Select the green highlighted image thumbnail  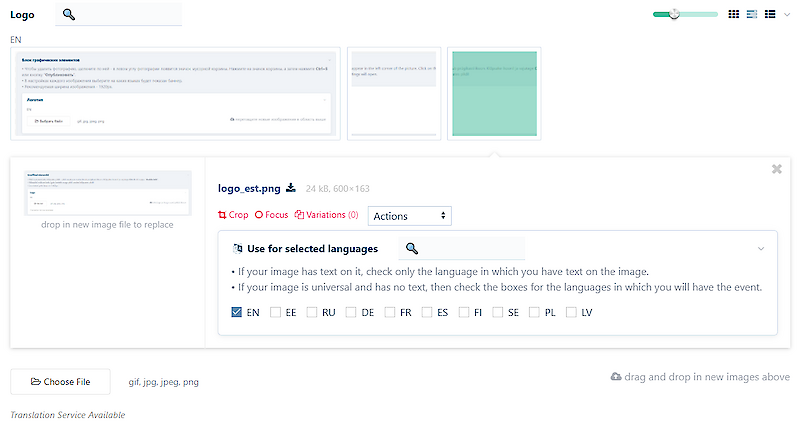point(494,93)
